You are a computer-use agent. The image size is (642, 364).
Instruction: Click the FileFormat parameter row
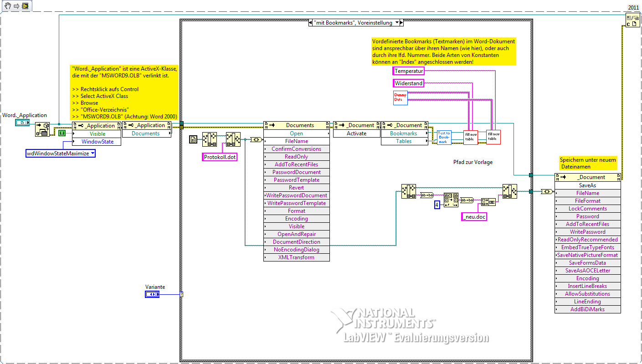pos(588,201)
